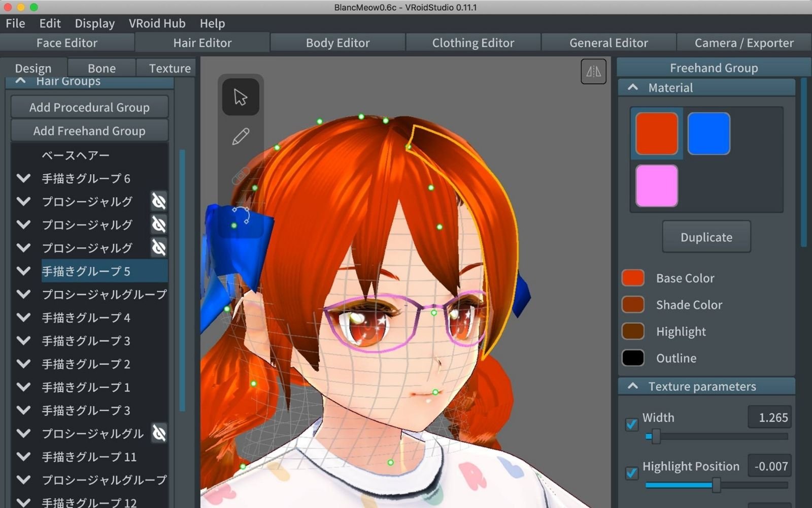Select the pencil hair drawing tool
The height and width of the screenshot is (508, 812).
(x=241, y=136)
